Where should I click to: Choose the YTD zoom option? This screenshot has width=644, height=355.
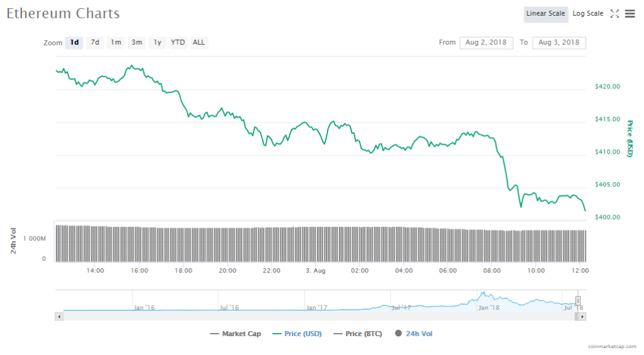178,43
